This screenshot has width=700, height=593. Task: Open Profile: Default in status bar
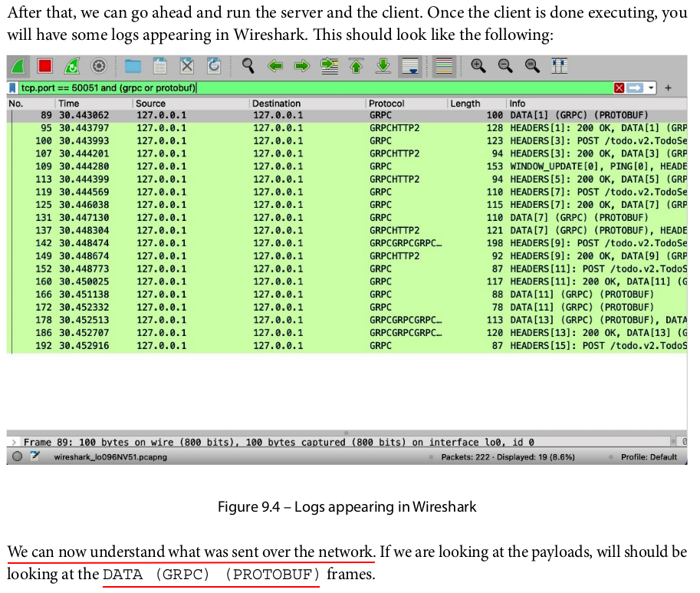[x=649, y=456]
